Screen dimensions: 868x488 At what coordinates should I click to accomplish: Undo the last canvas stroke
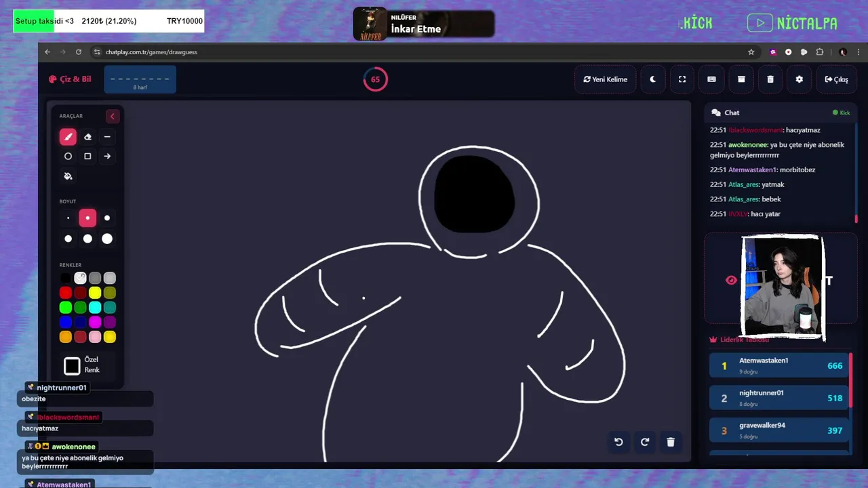coord(618,442)
